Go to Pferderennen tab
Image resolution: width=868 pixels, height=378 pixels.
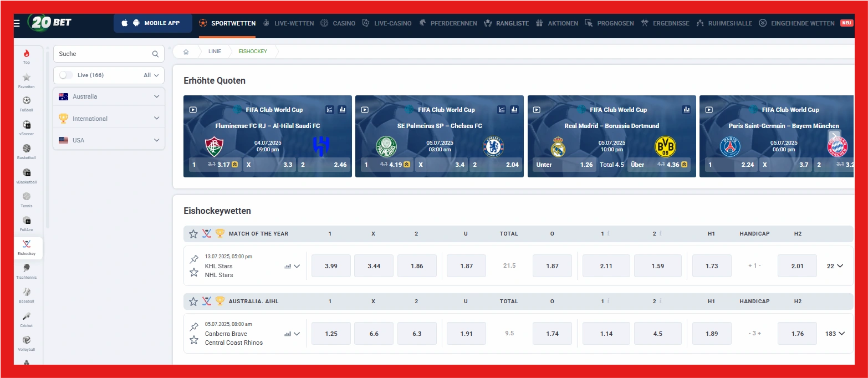pos(447,23)
